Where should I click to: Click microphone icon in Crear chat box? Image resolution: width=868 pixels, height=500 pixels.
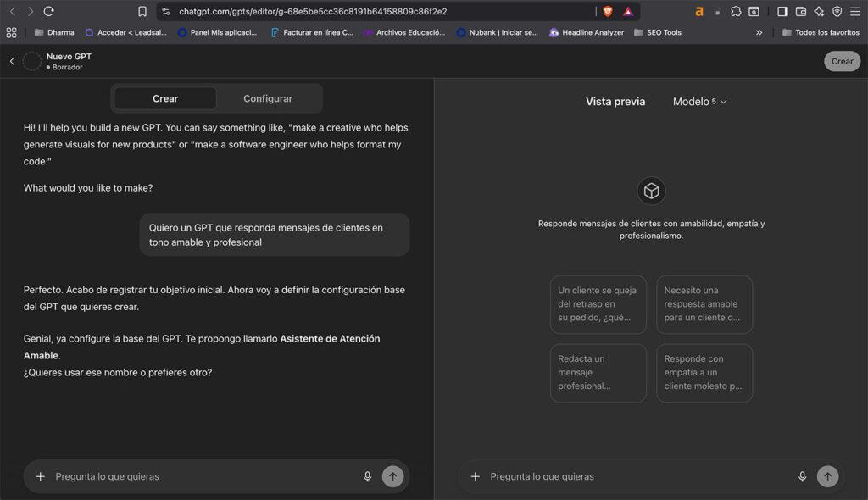(367, 476)
